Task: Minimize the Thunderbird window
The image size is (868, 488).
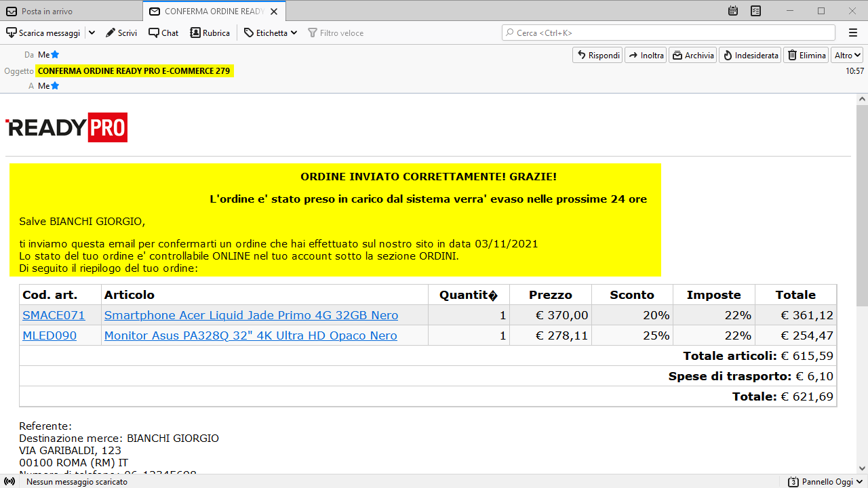Action: 791,11
